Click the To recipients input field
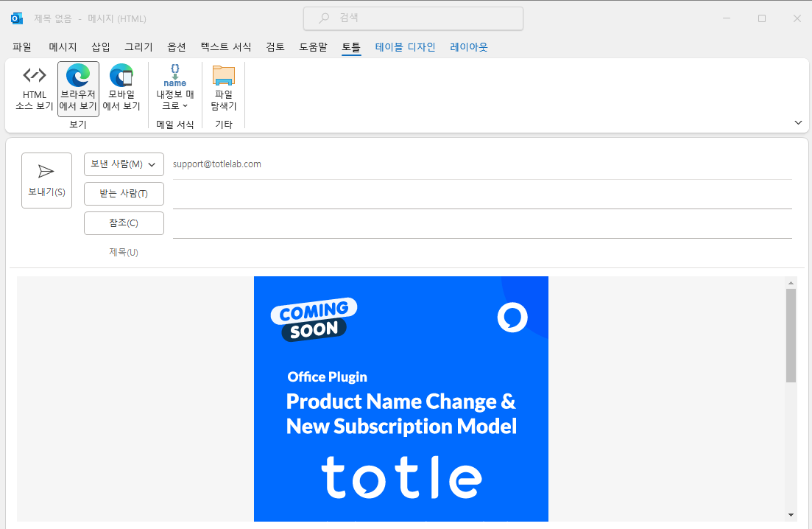Viewport: 812px width, 529px height. pyautogui.click(x=482, y=195)
